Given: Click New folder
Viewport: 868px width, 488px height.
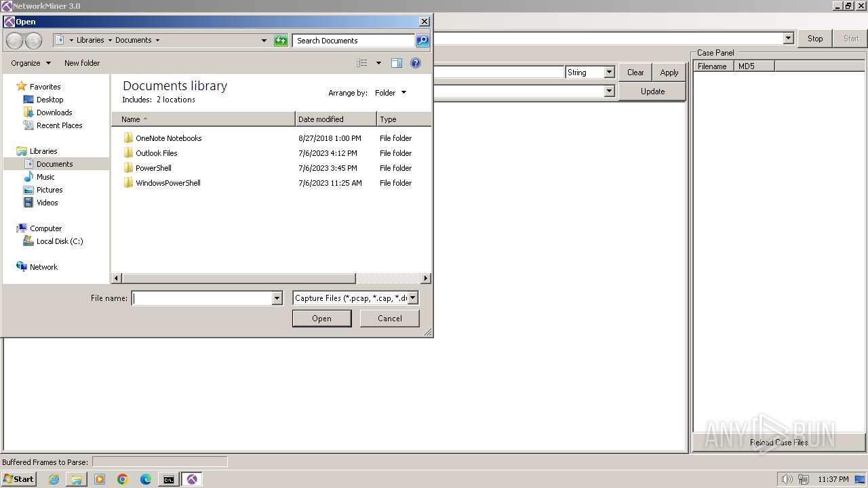Looking at the screenshot, I should click(x=82, y=63).
